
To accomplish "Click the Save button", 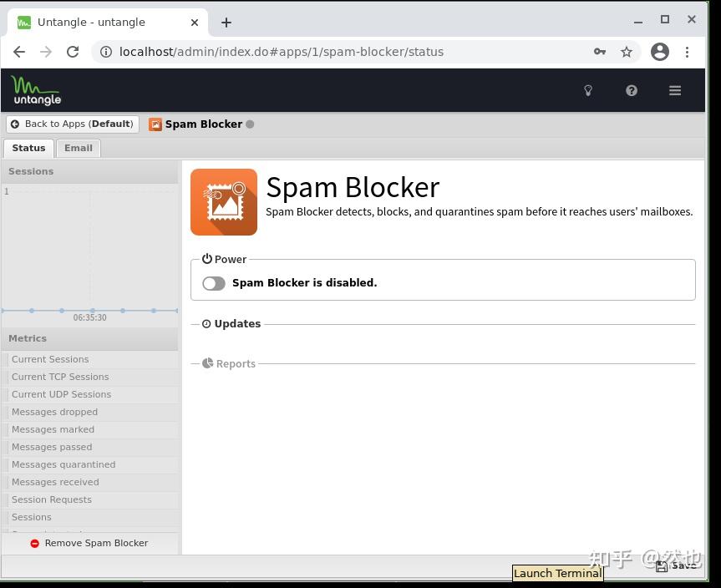I will point(676,565).
